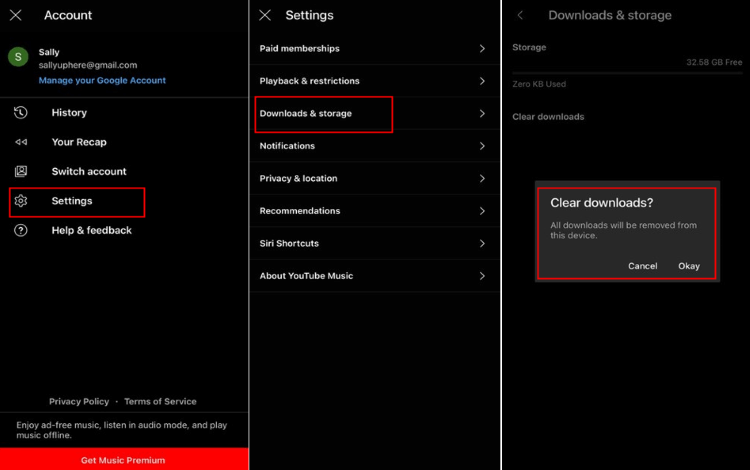
Task: Click the Storage section label
Action: [529, 47]
